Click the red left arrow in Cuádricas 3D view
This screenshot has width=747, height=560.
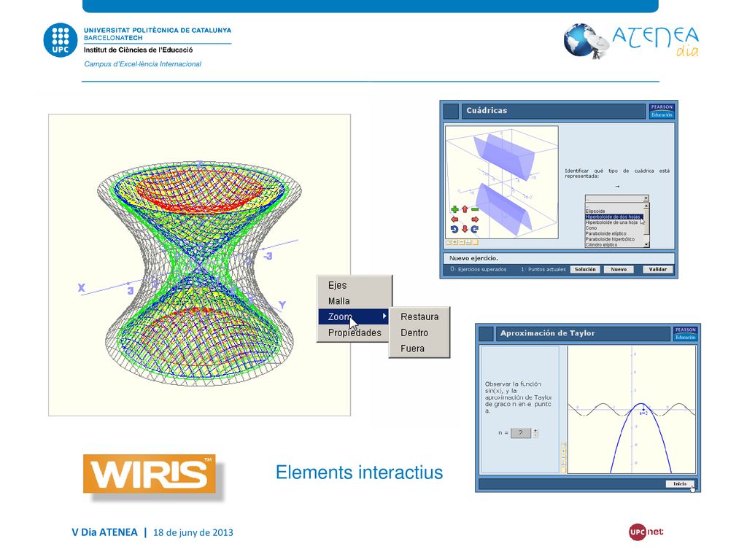coord(454,219)
